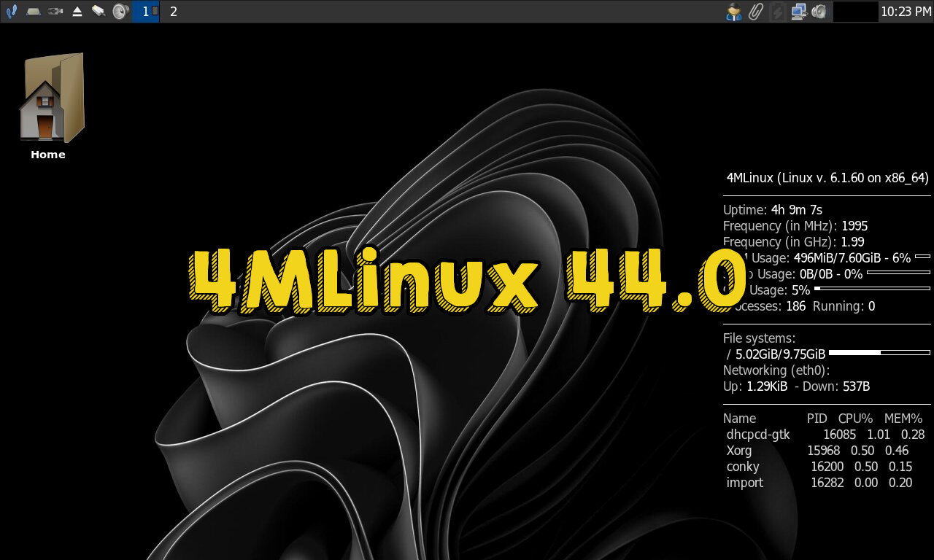
Task: Open the Home folder desktop icon
Action: point(51,98)
